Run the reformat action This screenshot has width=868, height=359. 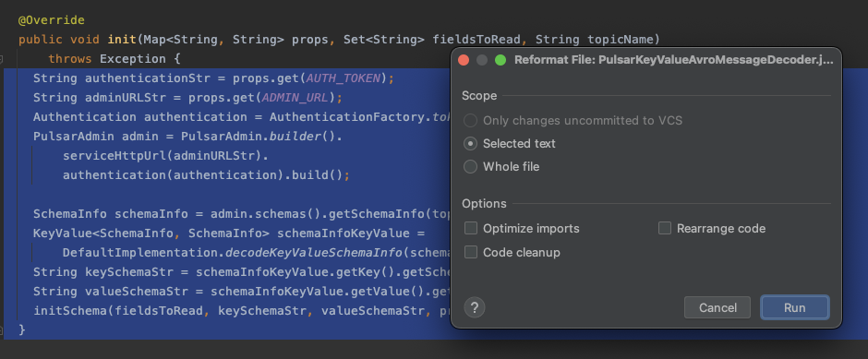pyautogui.click(x=795, y=307)
